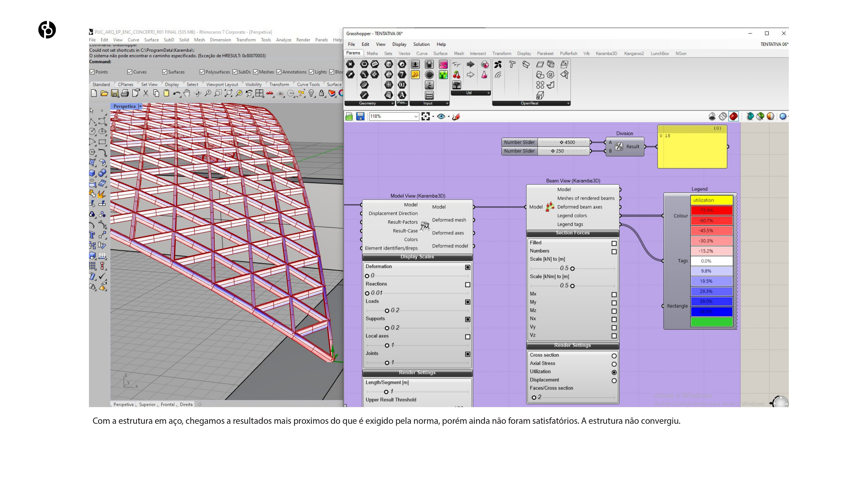The height and width of the screenshot is (488, 868).
Task: Enable the Filled checkbox in Section Forces
Action: point(614,243)
